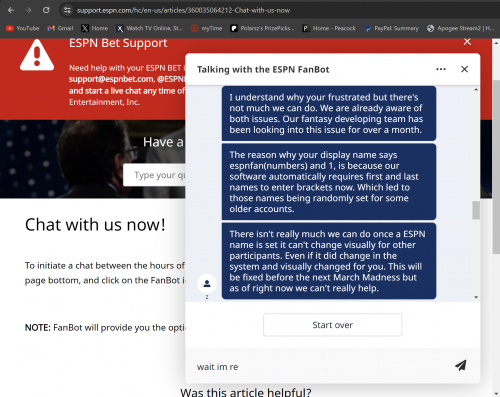Click the user avatar icon in chat

[207, 284]
